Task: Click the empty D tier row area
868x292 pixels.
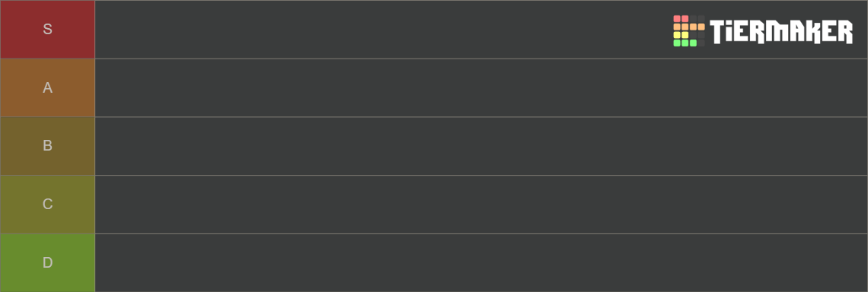Action: (x=481, y=262)
